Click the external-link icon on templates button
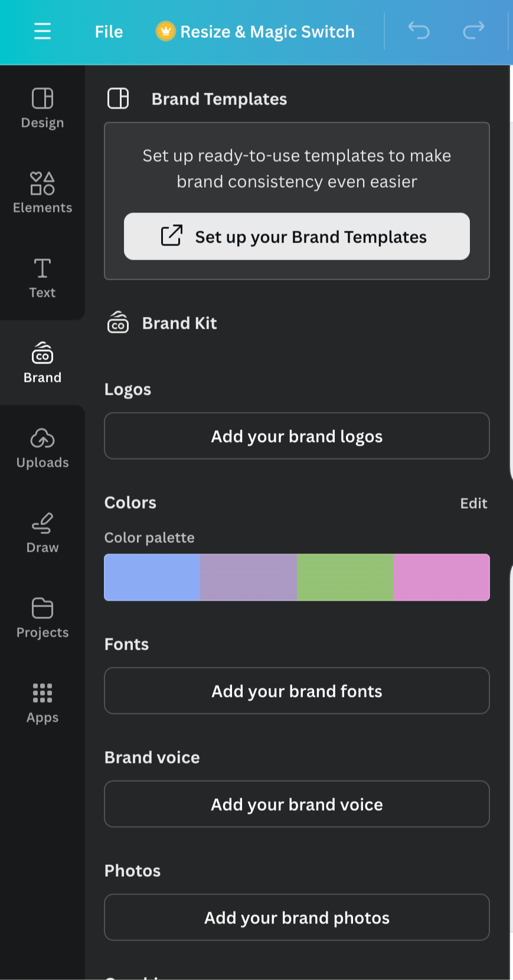The image size is (513, 980). [172, 235]
